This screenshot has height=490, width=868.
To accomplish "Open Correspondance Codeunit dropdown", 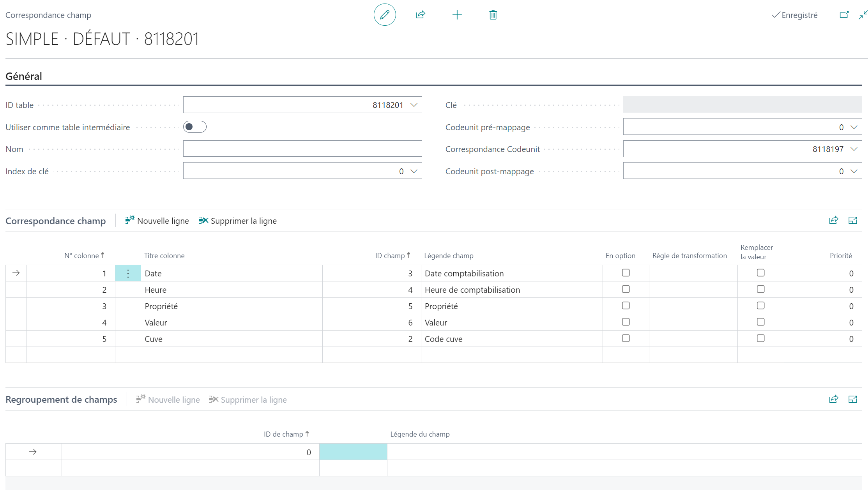I will coord(854,149).
